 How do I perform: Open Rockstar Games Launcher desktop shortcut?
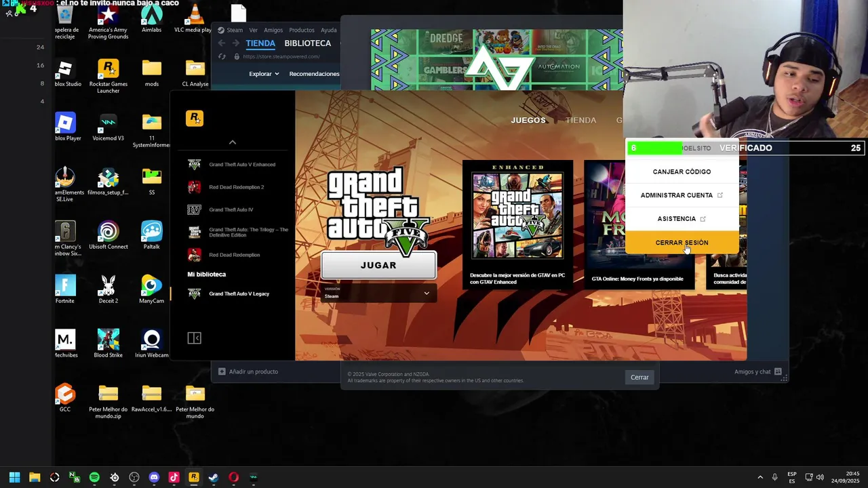[108, 77]
